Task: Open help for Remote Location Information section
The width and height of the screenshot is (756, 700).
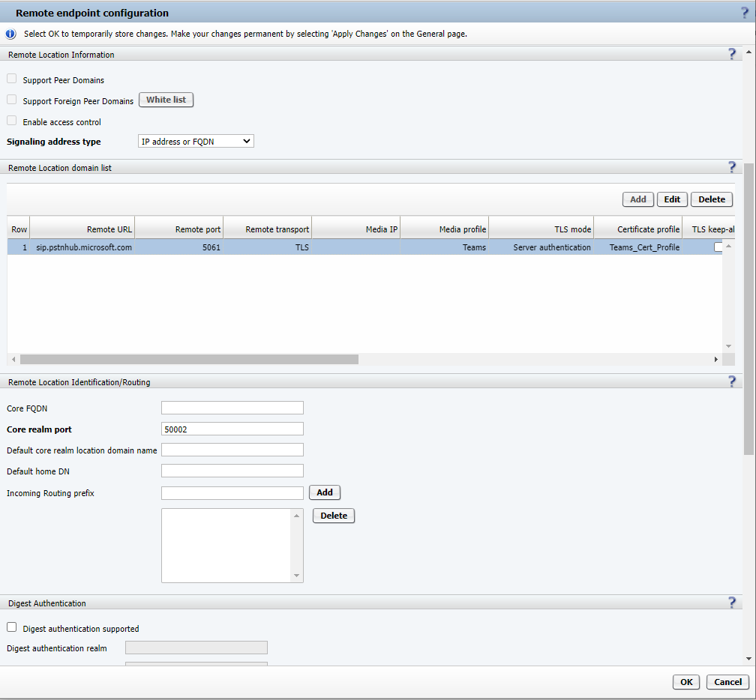Action: (x=732, y=53)
